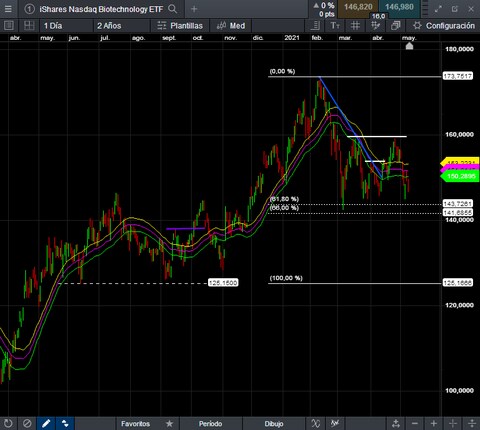Add a new chart tab with plus
Screen dimensions: 480x430
194,9
